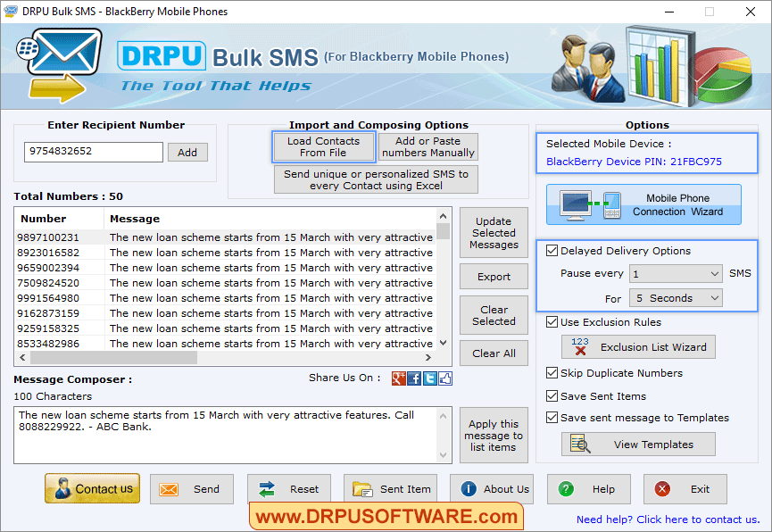Click the recipient number input field
The image size is (772, 532).
pyautogui.click(x=94, y=152)
